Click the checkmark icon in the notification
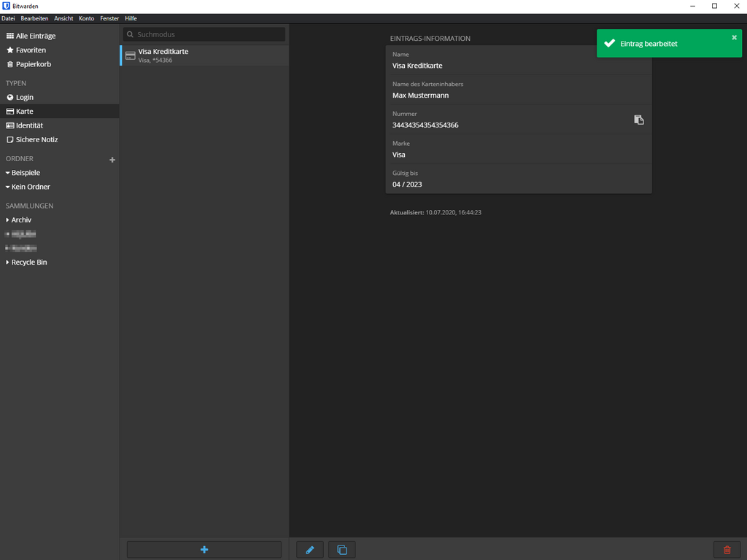This screenshot has height=560, width=747. click(609, 43)
